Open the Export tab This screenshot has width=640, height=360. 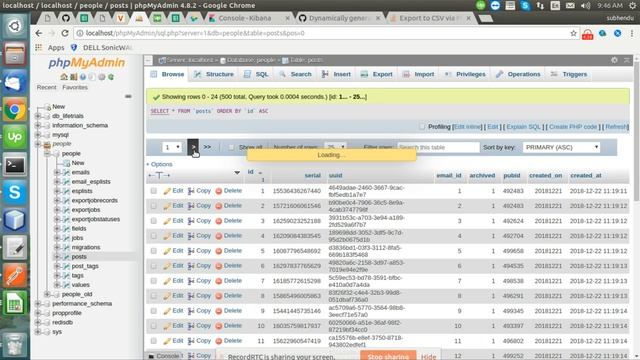tap(377, 74)
